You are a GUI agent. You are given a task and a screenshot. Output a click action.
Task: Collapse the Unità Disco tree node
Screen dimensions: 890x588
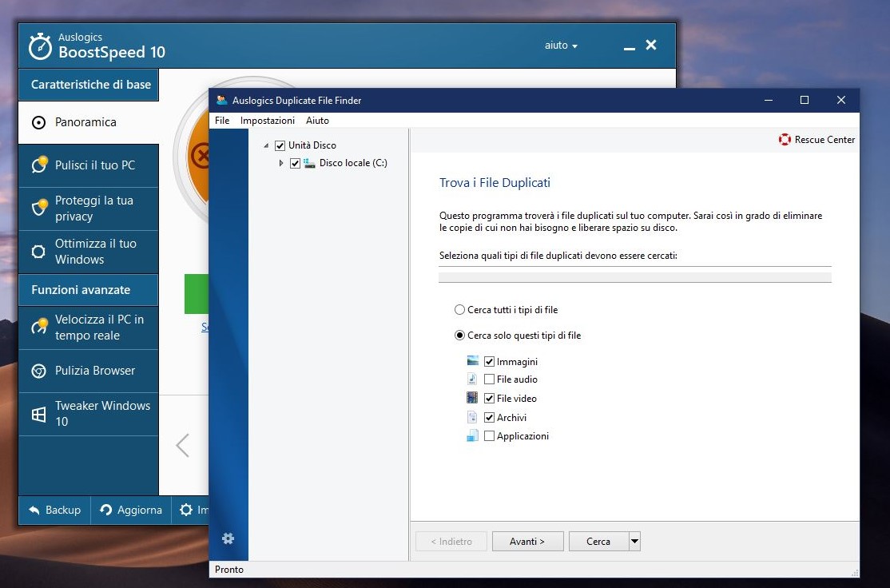pyautogui.click(x=266, y=146)
